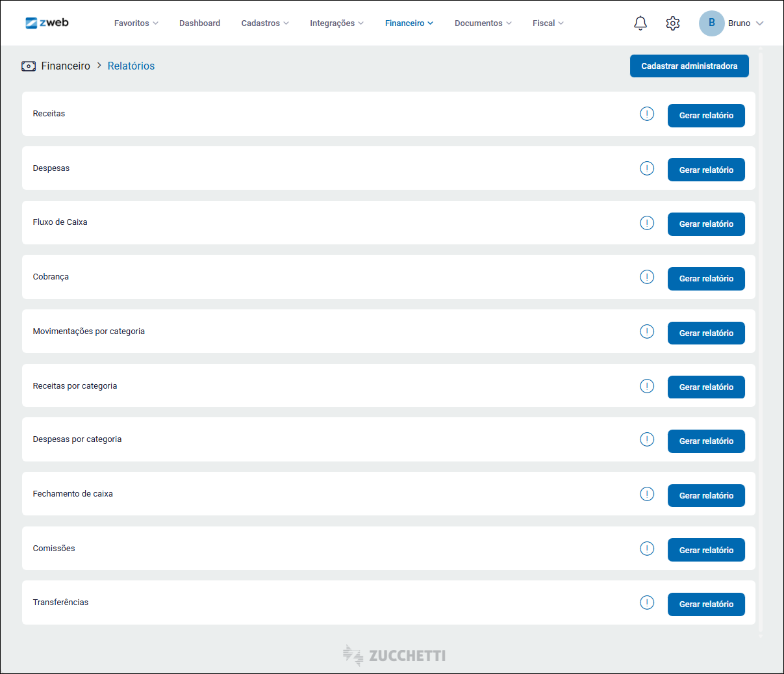The width and height of the screenshot is (784, 674).
Task: Generate the Despesas report
Action: pyautogui.click(x=705, y=170)
